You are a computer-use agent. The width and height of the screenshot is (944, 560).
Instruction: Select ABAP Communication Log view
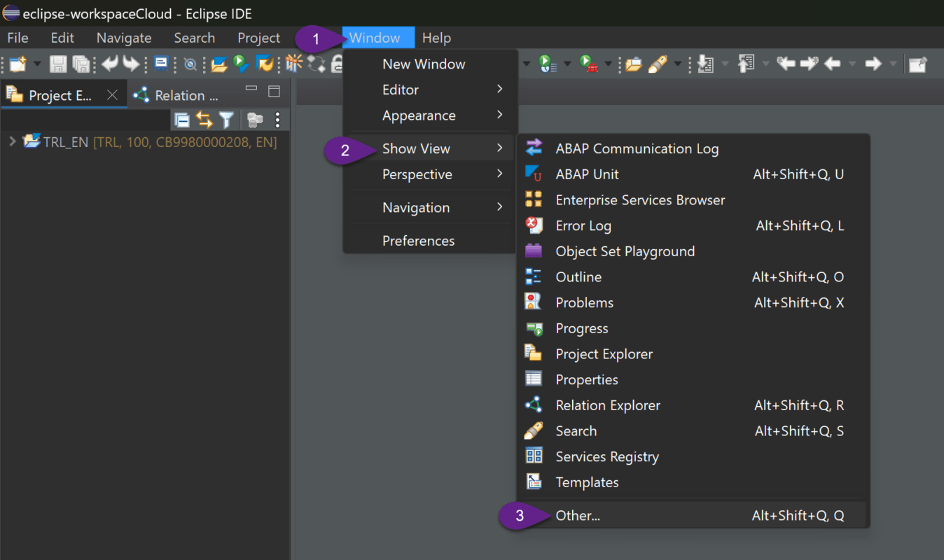click(693, 148)
